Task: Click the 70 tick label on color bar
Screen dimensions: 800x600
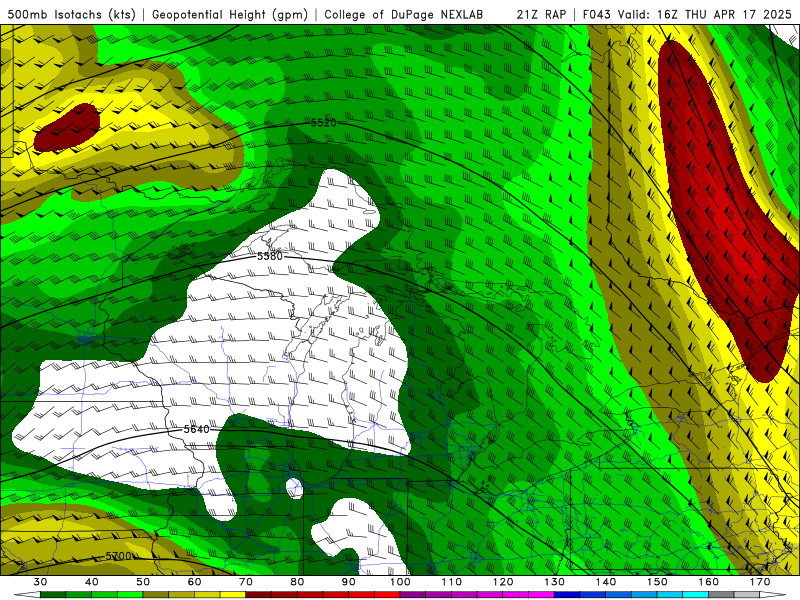Action: pos(246,582)
